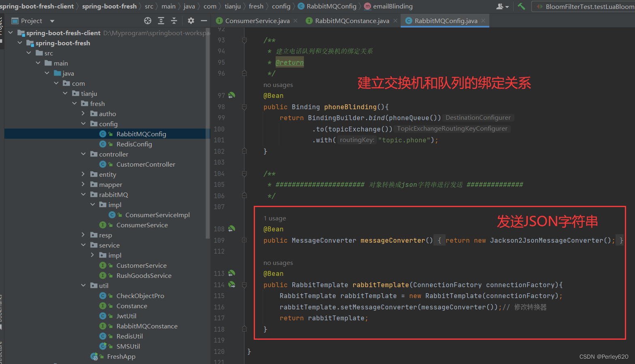Collapse the util folder

click(x=83, y=286)
